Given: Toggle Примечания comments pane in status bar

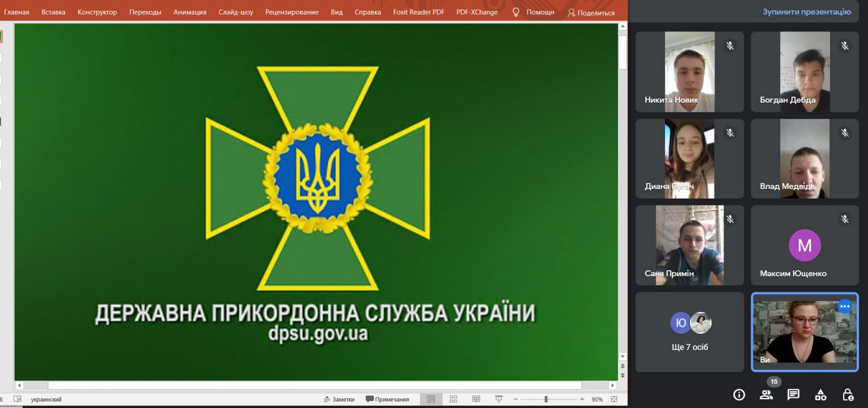Looking at the screenshot, I should tap(387, 399).
